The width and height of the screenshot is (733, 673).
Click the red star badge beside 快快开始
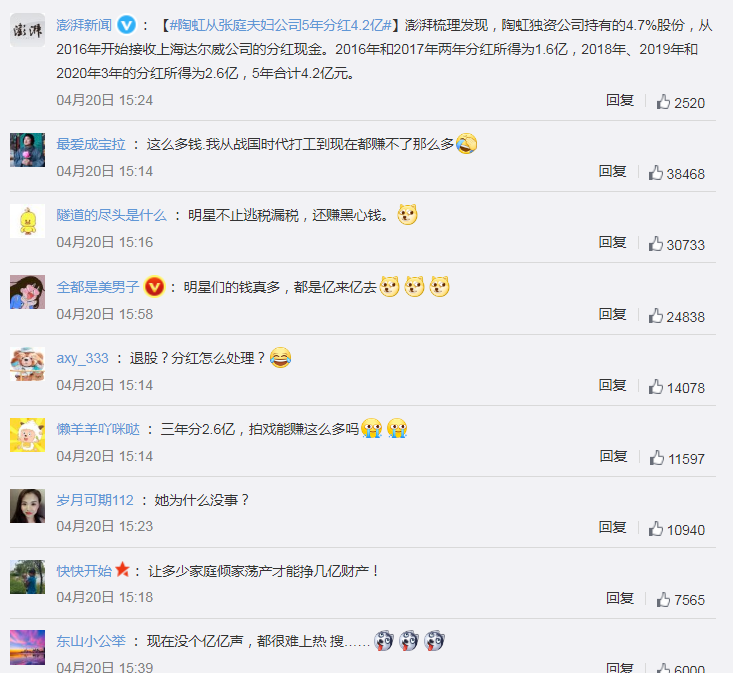pos(122,569)
